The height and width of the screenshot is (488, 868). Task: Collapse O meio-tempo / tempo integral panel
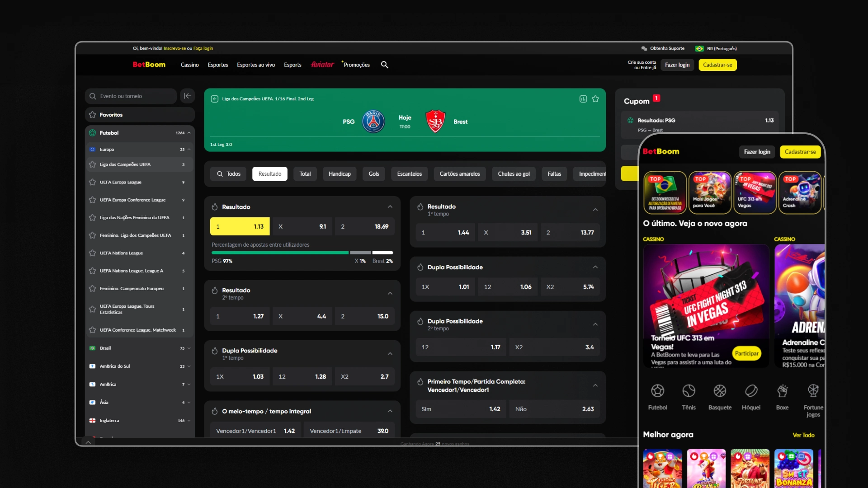(390, 411)
